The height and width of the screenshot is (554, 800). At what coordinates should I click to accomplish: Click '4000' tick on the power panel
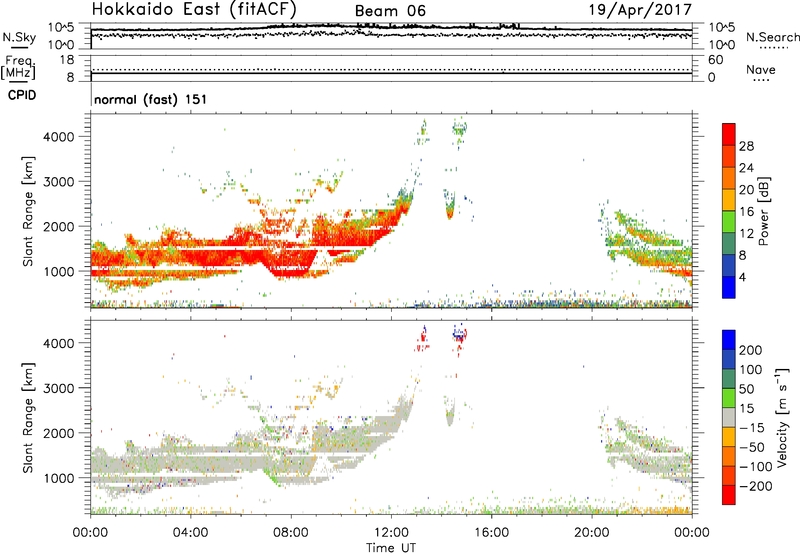(x=59, y=137)
